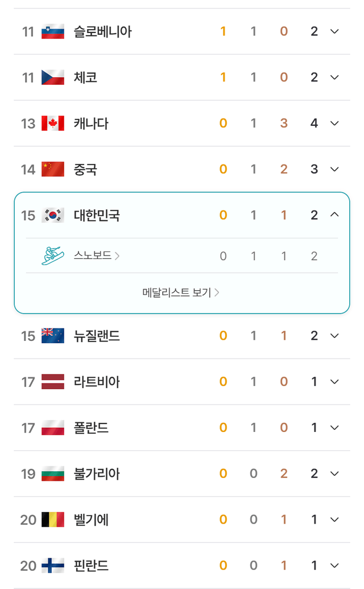Expand the 불가리아 row chevron

point(334,473)
